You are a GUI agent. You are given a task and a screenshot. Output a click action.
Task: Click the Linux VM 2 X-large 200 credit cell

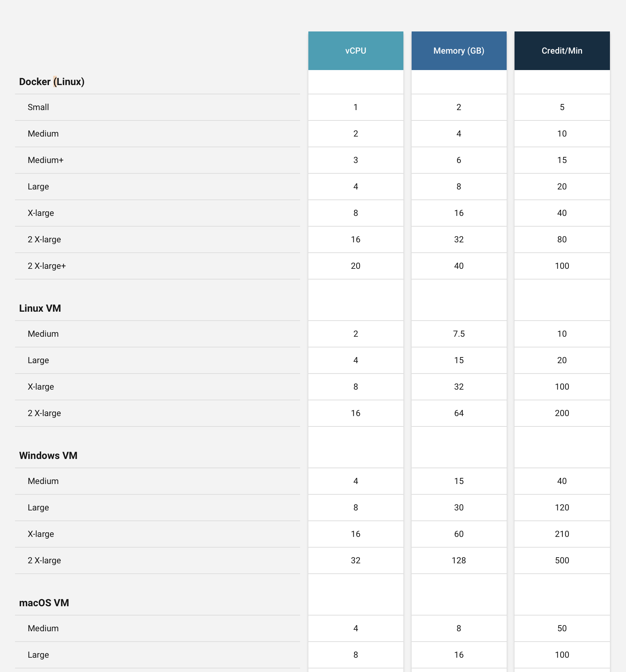(562, 413)
